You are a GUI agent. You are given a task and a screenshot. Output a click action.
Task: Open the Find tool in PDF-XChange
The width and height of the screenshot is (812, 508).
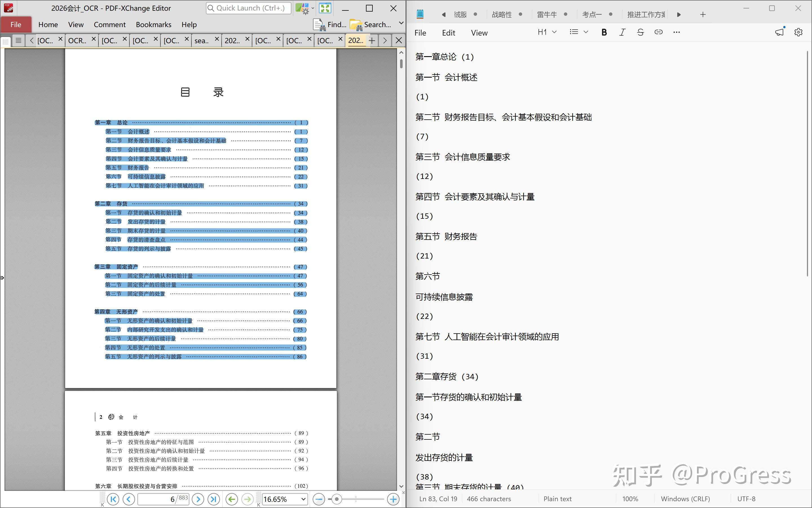tap(330, 25)
